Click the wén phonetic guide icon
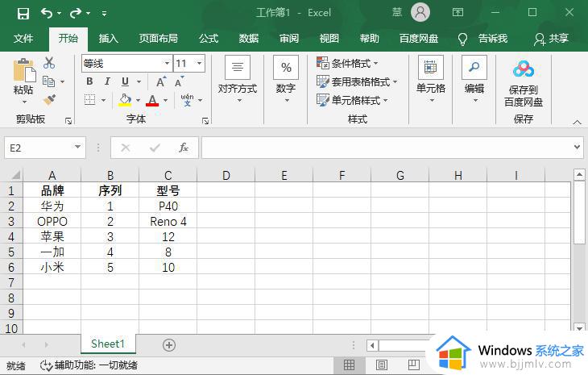The height and width of the screenshot is (375, 588). (x=187, y=100)
